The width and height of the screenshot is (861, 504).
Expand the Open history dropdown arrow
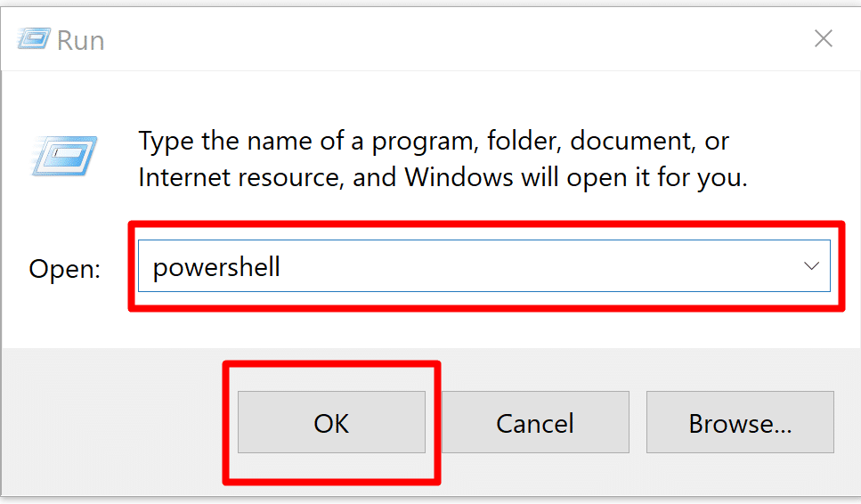point(811,265)
